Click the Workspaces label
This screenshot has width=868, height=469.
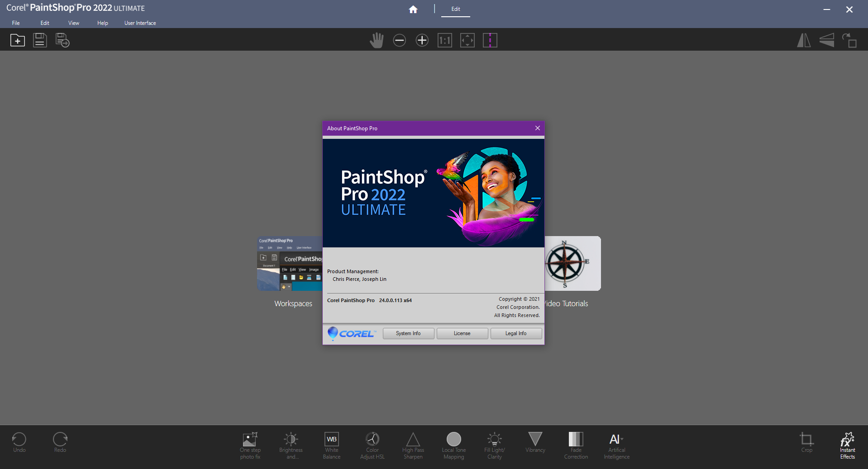coord(293,303)
